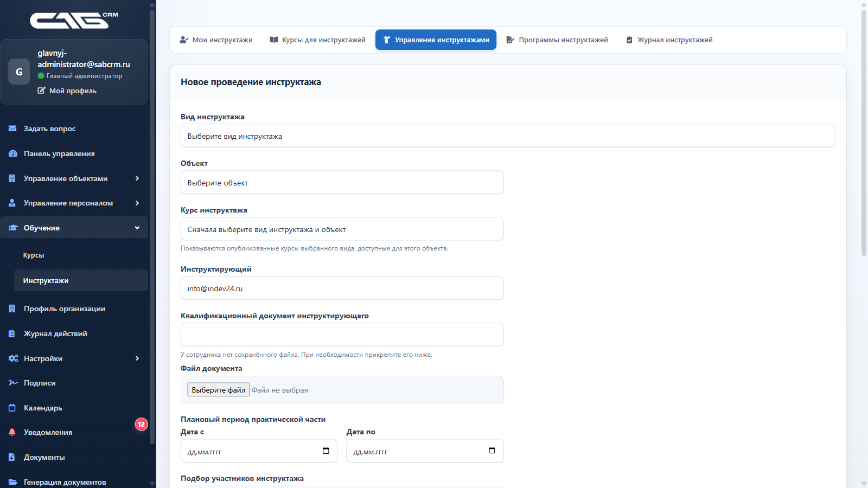
Task: Click the building icon beside Управление объектами
Action: [x=12, y=178]
